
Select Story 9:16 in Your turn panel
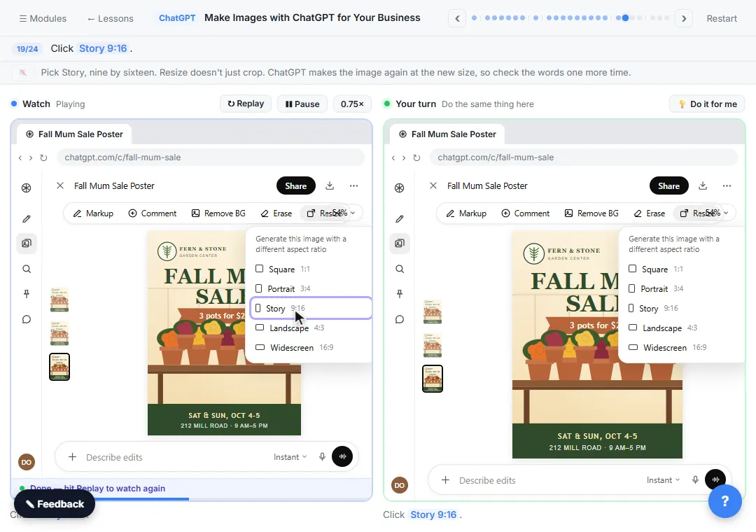(x=681, y=308)
